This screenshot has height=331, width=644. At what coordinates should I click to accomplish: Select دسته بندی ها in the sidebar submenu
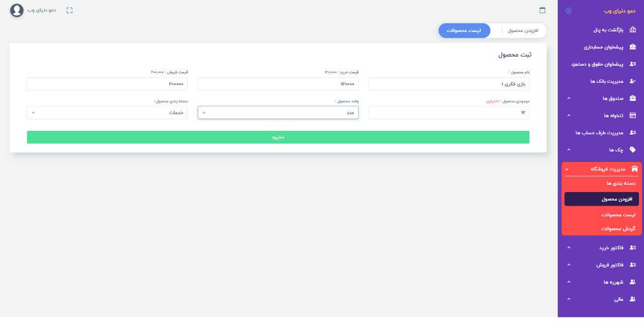(621, 184)
